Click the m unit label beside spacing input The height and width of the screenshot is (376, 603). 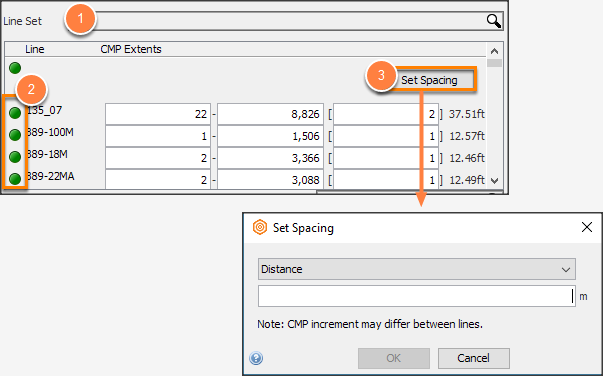tap(583, 296)
